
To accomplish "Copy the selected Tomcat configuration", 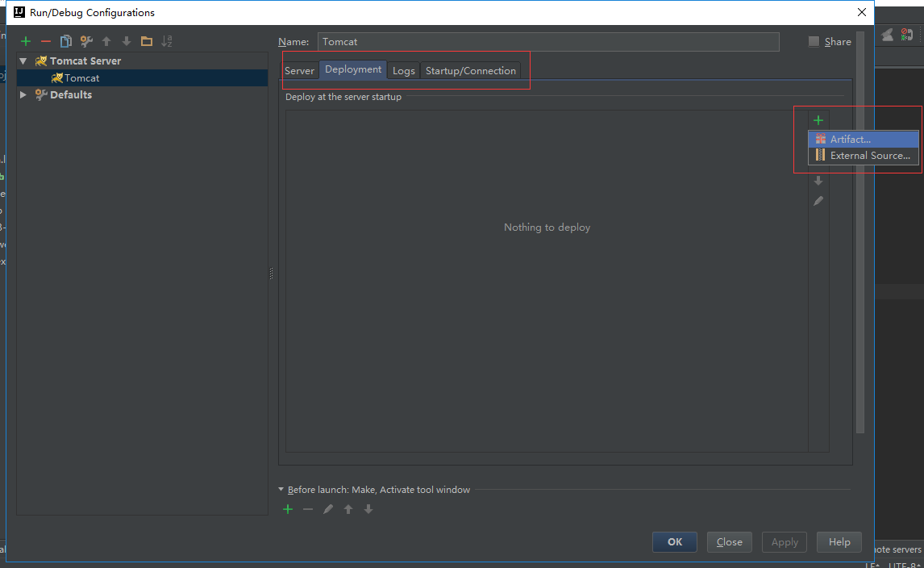I will (x=66, y=41).
